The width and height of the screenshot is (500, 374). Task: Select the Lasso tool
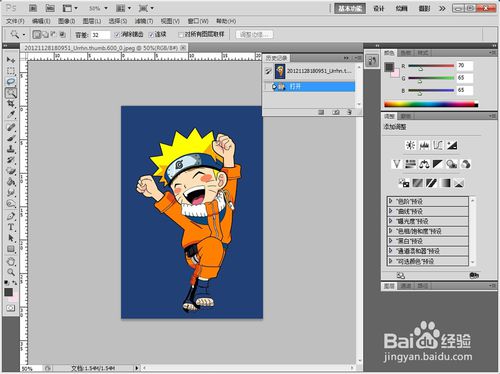click(x=11, y=82)
